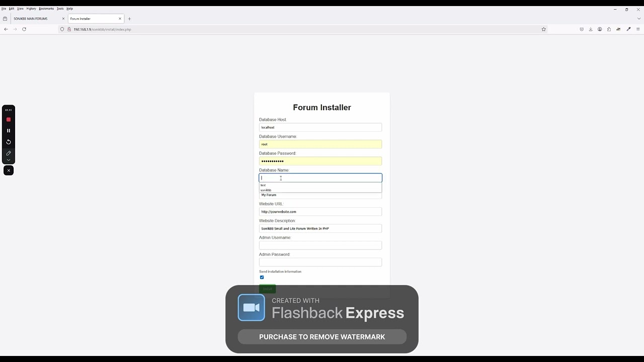
Task: Open Firefox application hamburger menu
Action: pos(638,29)
